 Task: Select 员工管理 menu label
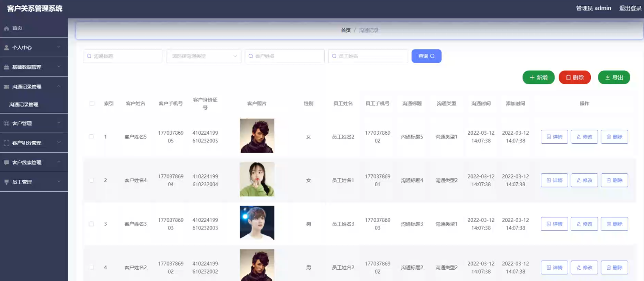[22, 182]
